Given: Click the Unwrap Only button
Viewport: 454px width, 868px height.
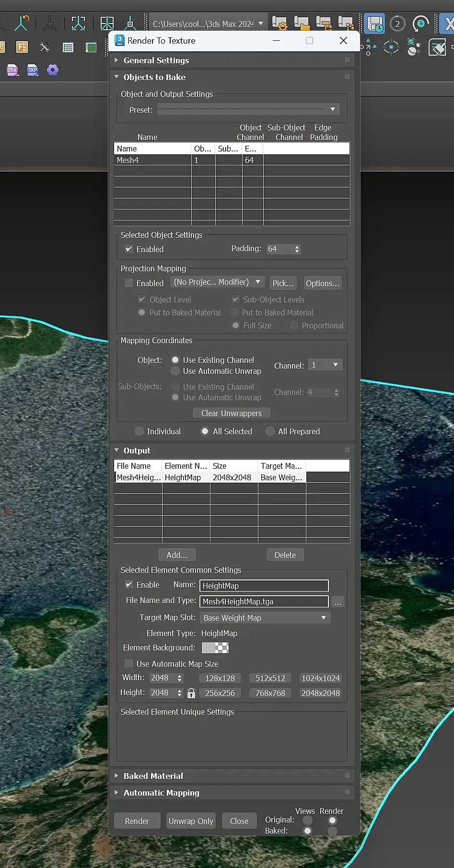Looking at the screenshot, I should coord(191,821).
